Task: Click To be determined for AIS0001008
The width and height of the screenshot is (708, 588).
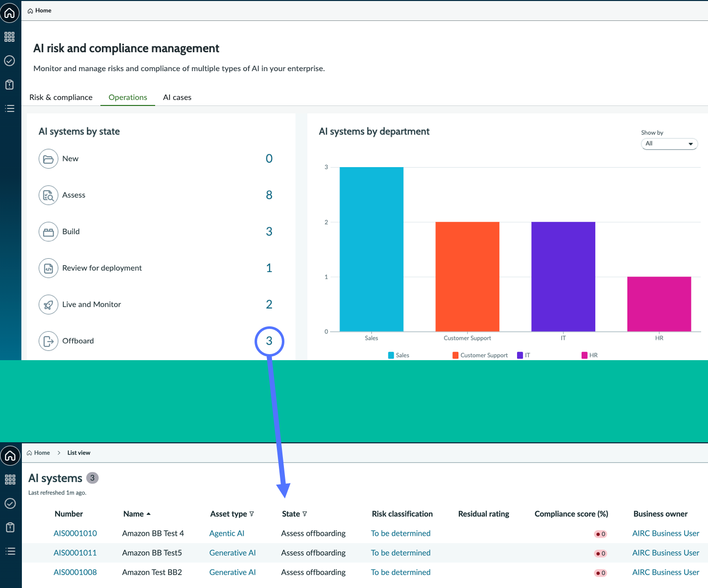Action: tap(401, 572)
